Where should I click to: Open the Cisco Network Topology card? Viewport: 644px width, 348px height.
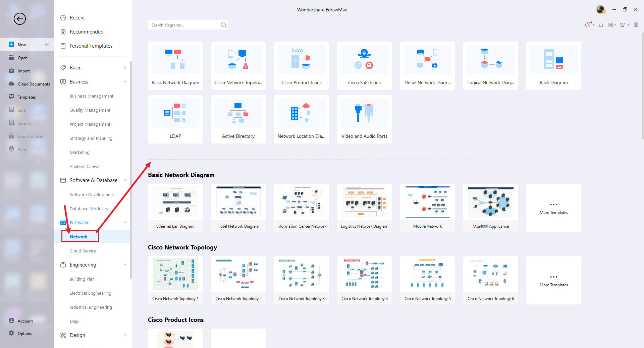[238, 66]
